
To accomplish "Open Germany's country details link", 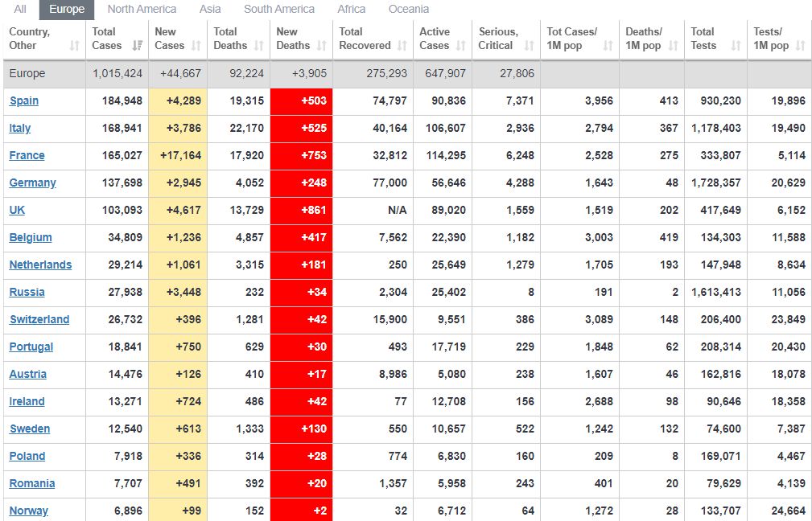I will click(33, 183).
